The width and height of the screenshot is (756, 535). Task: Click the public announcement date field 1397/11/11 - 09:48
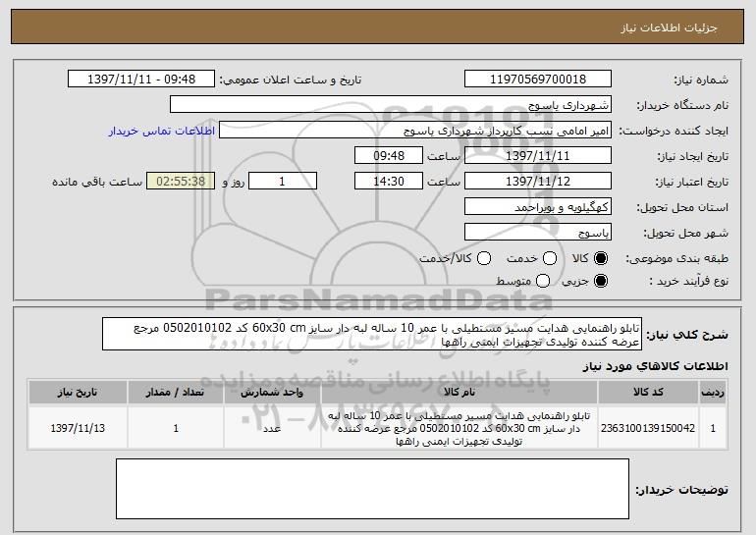(141, 80)
